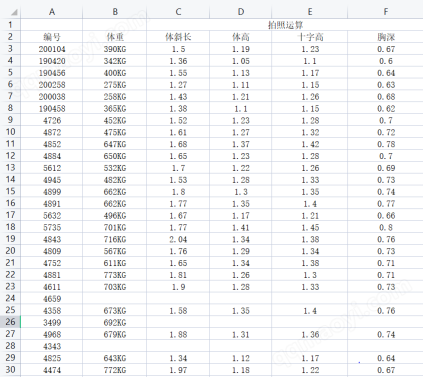Select column E header
Image resolution: width=423 pixels, height=378 pixels.
[310, 12]
